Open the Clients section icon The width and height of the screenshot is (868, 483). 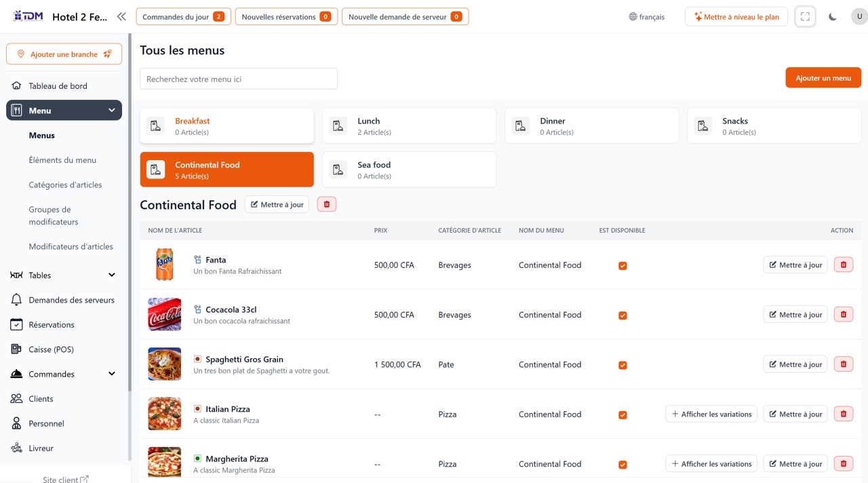click(16, 398)
